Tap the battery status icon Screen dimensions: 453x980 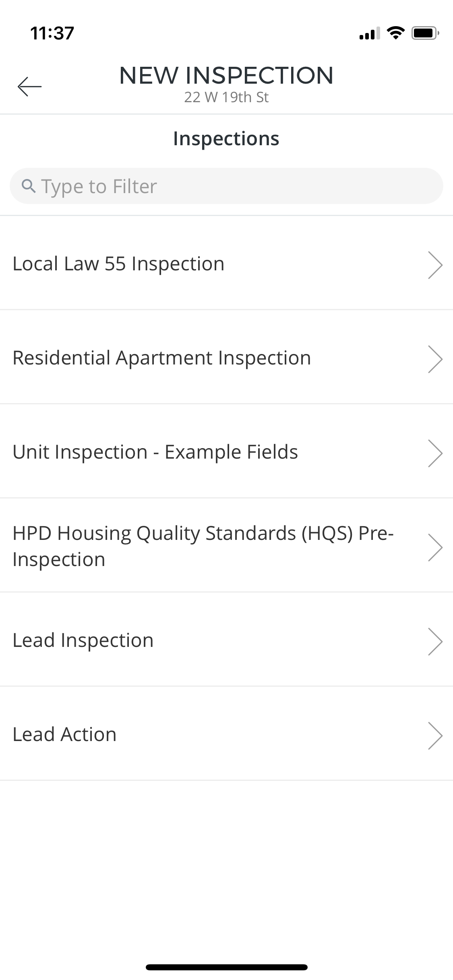[425, 33]
